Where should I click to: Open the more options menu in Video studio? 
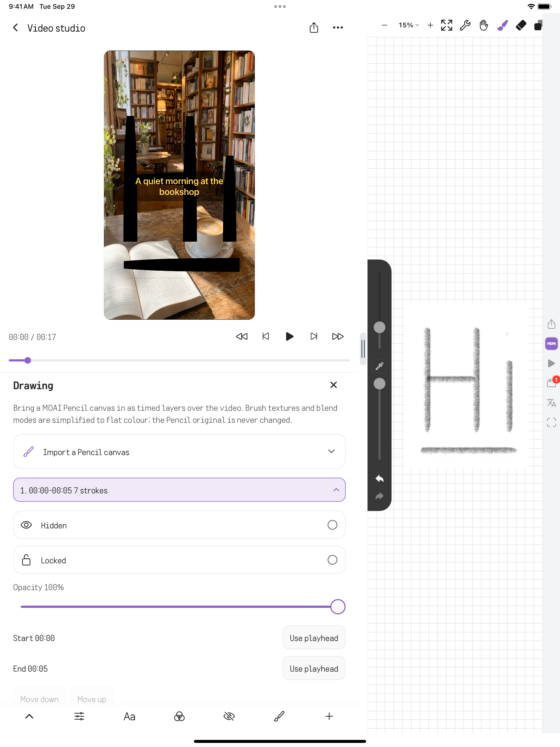point(338,28)
